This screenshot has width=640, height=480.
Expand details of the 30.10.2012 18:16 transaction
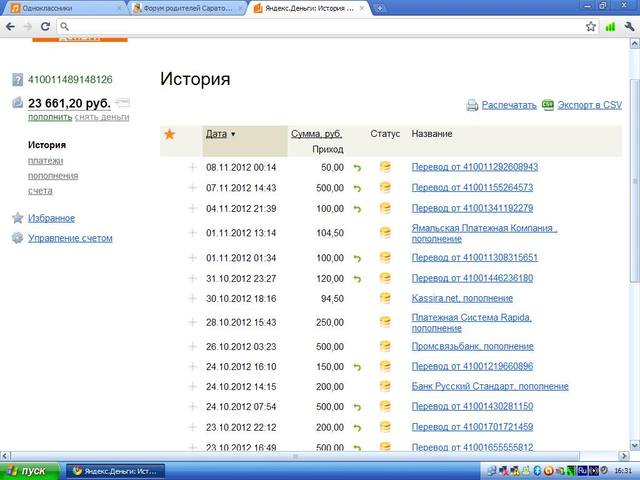click(192, 298)
